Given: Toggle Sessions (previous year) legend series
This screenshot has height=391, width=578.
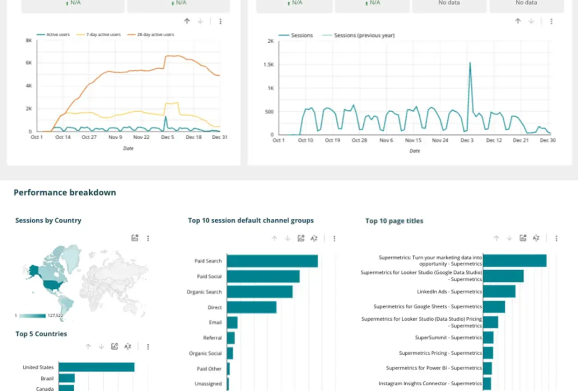Looking at the screenshot, I should pos(358,35).
